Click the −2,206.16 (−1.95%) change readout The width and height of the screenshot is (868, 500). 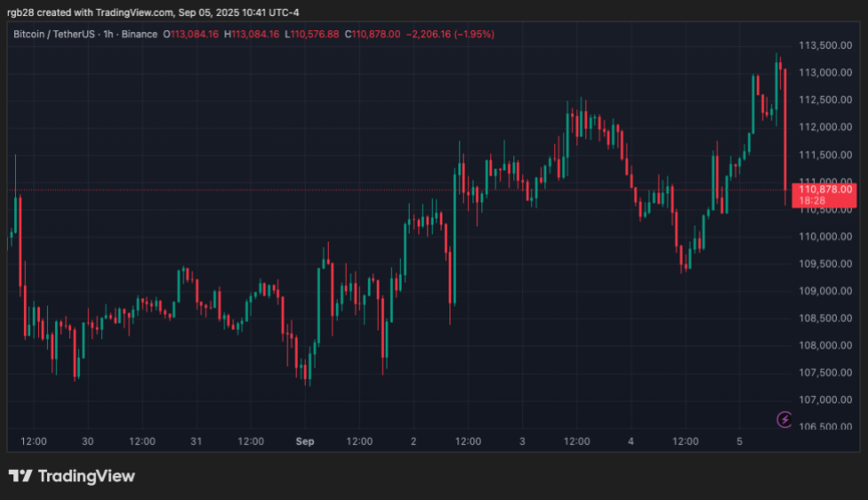point(450,35)
